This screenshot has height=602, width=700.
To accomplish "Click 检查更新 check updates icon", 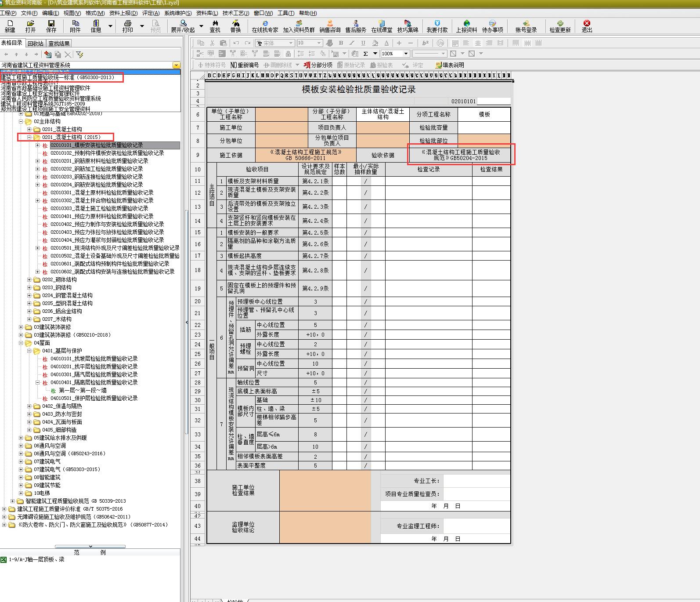I will click(560, 26).
